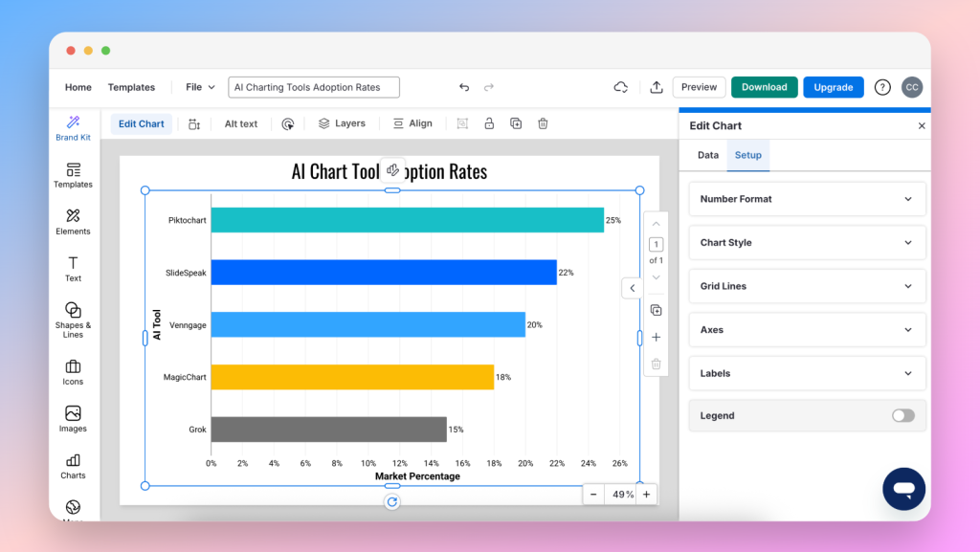The width and height of the screenshot is (980, 552).
Task: Open the File dropdown menu
Action: (x=200, y=87)
